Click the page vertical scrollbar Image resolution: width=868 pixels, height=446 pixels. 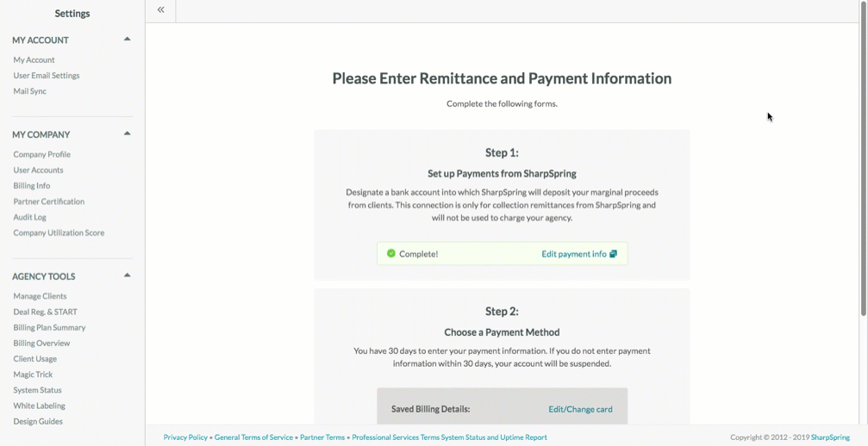tap(863, 160)
